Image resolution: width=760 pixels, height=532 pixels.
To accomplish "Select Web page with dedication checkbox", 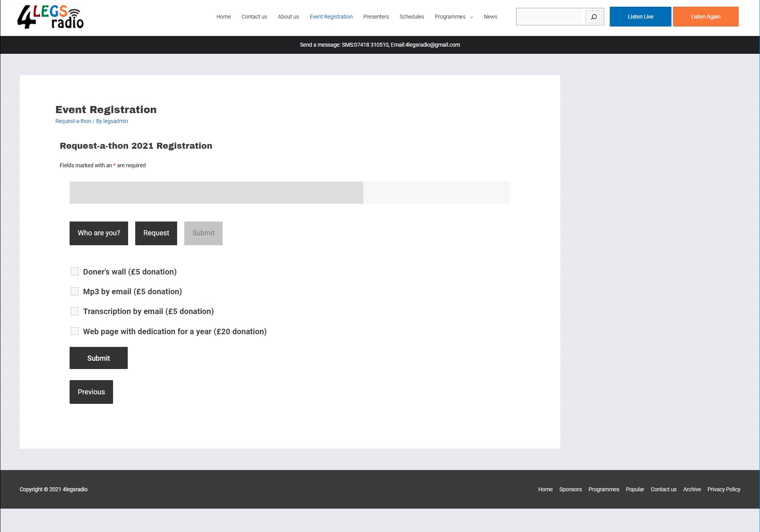I will (75, 331).
